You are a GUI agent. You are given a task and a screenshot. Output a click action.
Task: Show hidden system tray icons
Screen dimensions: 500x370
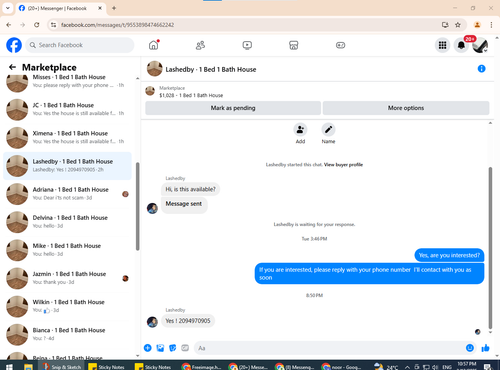pyautogui.click(x=407, y=367)
